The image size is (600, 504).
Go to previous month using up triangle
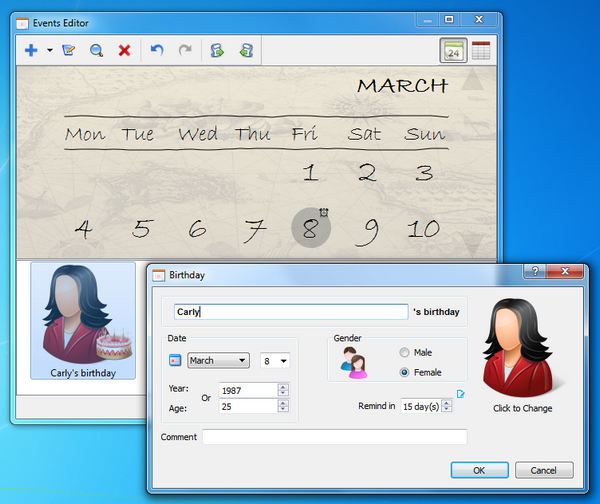pyautogui.click(x=472, y=79)
